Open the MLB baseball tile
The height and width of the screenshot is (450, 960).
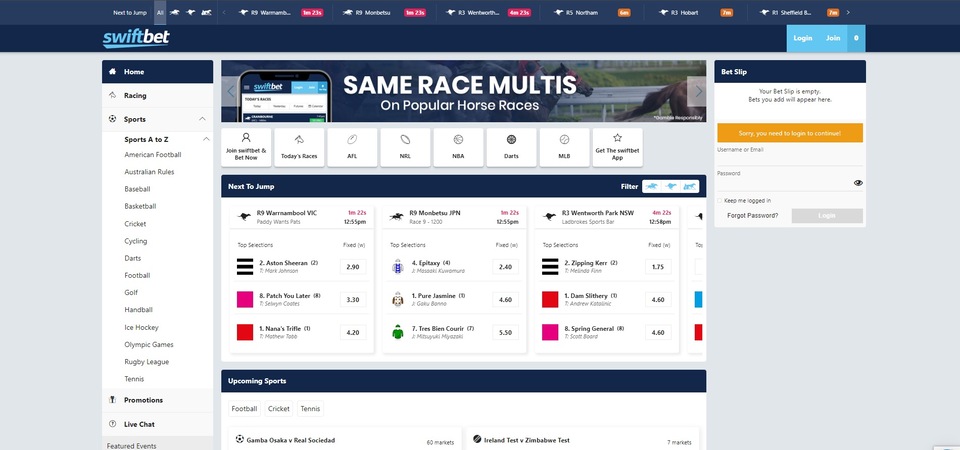click(564, 147)
